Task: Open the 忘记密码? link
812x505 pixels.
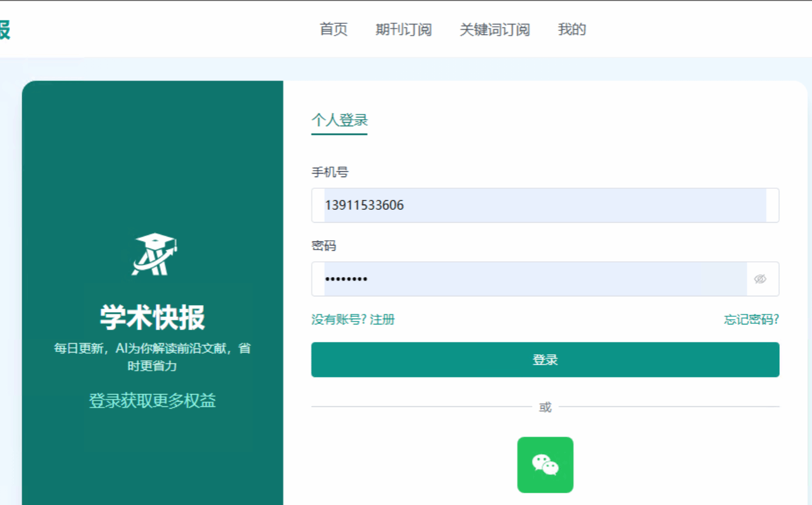Action: click(751, 319)
